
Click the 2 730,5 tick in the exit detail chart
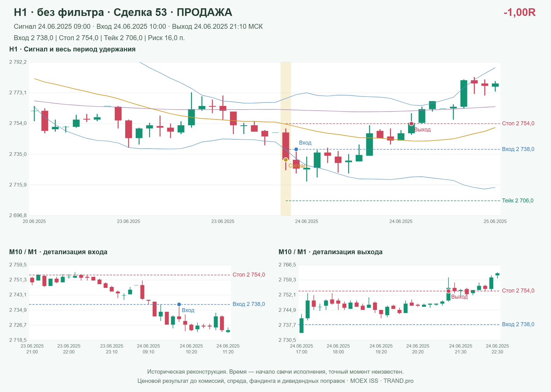287,340
